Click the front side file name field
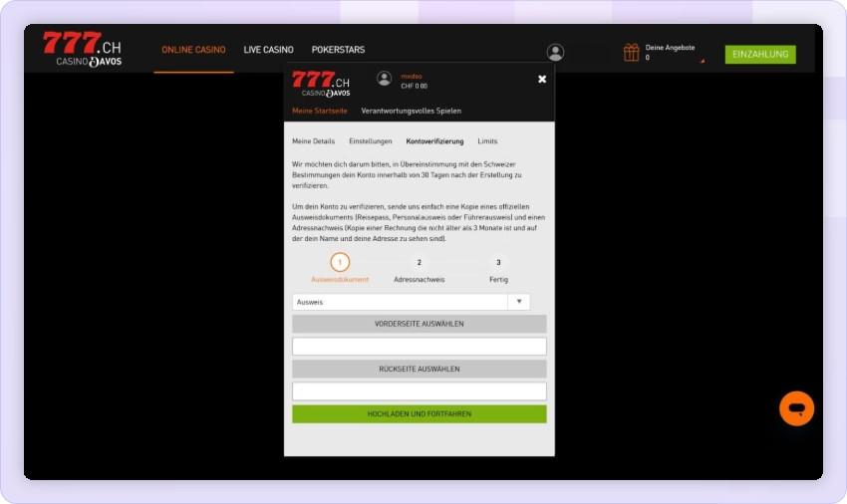The image size is (847, 504). coord(420,347)
